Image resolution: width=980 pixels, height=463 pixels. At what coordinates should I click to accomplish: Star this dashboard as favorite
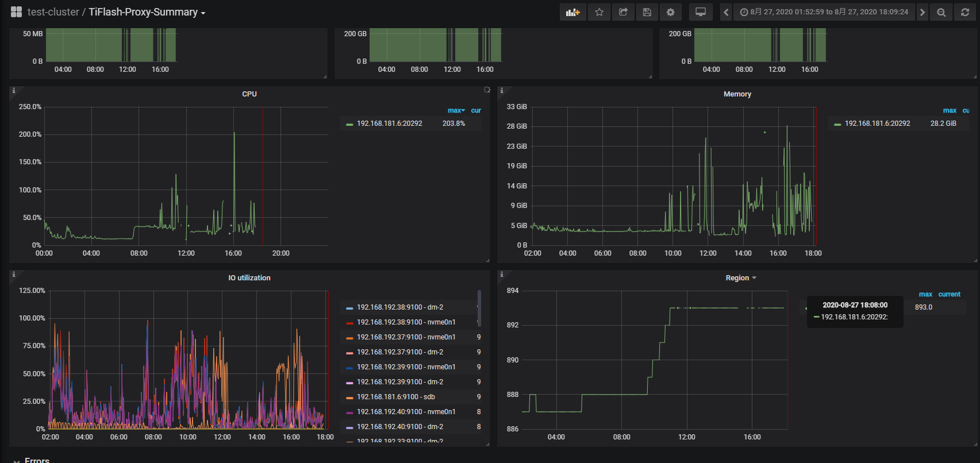pyautogui.click(x=599, y=12)
